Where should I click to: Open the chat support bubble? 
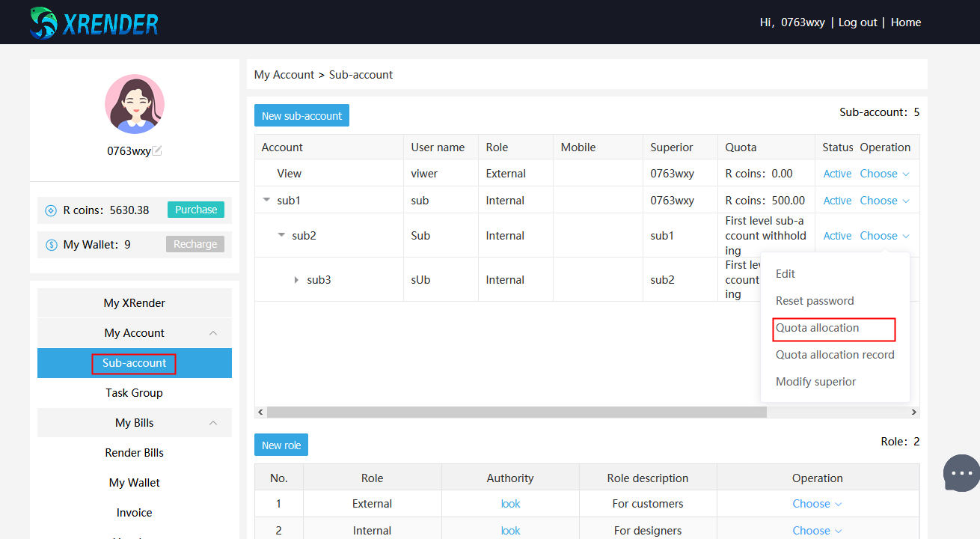click(x=961, y=473)
